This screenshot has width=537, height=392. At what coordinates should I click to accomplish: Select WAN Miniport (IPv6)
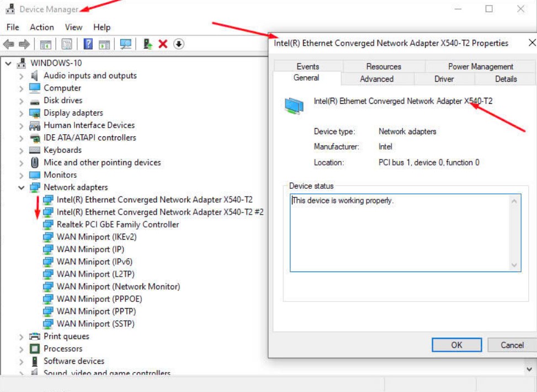click(x=94, y=262)
